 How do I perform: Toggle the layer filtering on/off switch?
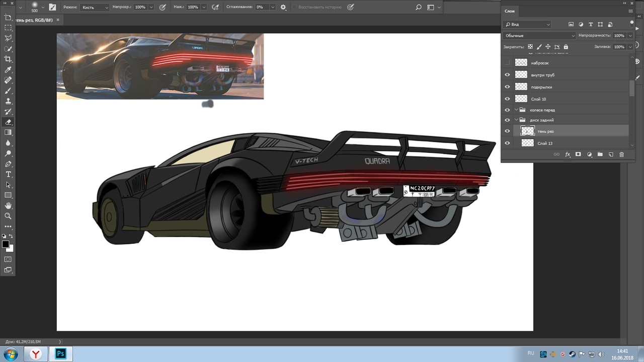[x=632, y=24]
